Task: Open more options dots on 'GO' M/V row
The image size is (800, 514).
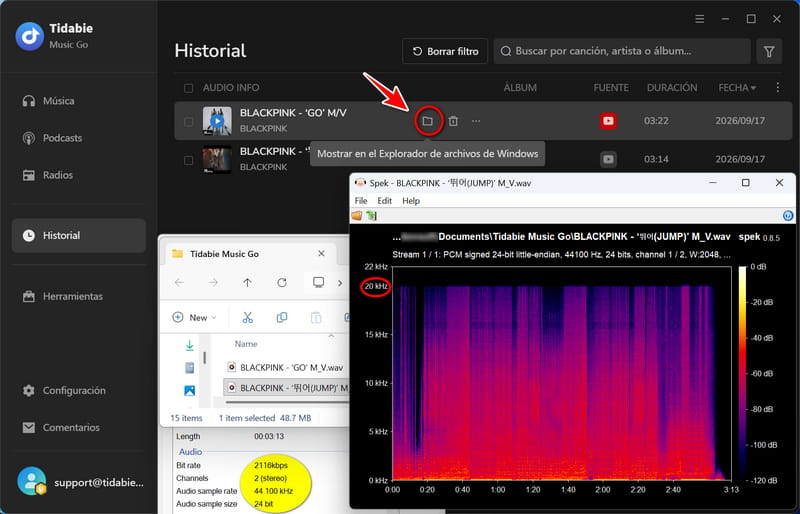Action: 476,121
